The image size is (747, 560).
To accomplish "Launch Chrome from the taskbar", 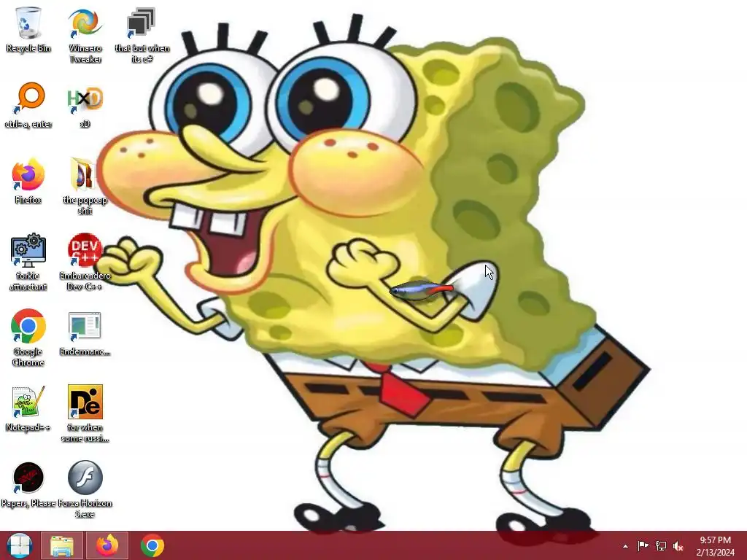I will [x=152, y=545].
